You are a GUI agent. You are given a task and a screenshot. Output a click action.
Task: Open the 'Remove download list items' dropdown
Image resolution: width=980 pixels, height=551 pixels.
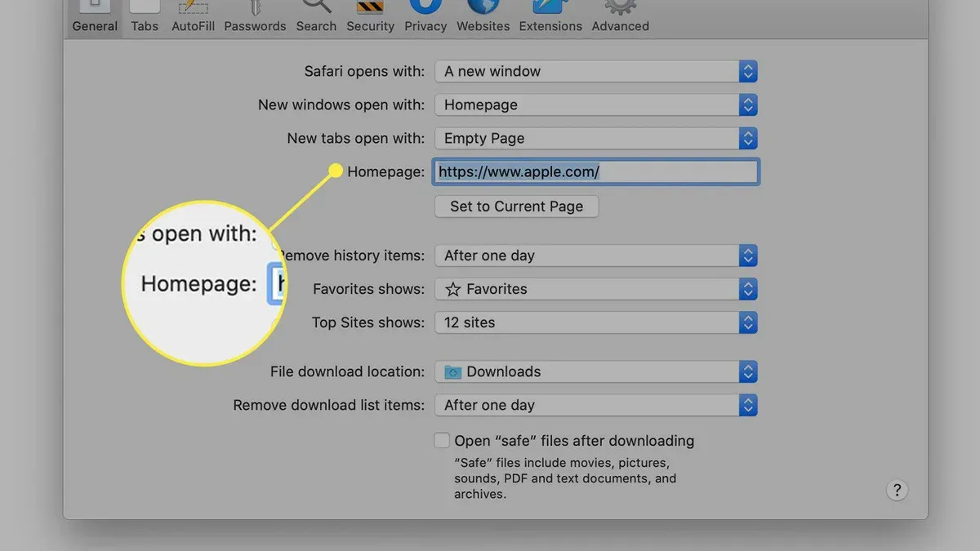[596, 405]
